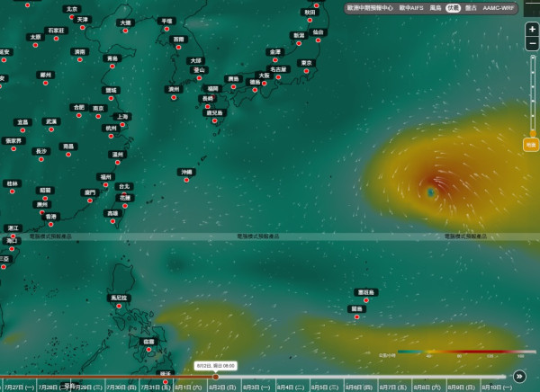The height and width of the screenshot is (392, 540).
Task: Click the 福州 city label
Action: 105,177
